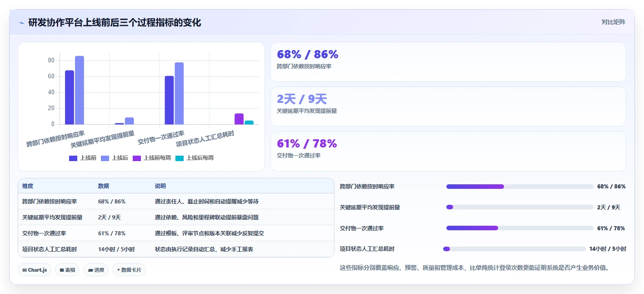The height and width of the screenshot is (294, 644).
Task: Click the 交付物一次通过率 caption in the third stat card
Action: click(299, 155)
